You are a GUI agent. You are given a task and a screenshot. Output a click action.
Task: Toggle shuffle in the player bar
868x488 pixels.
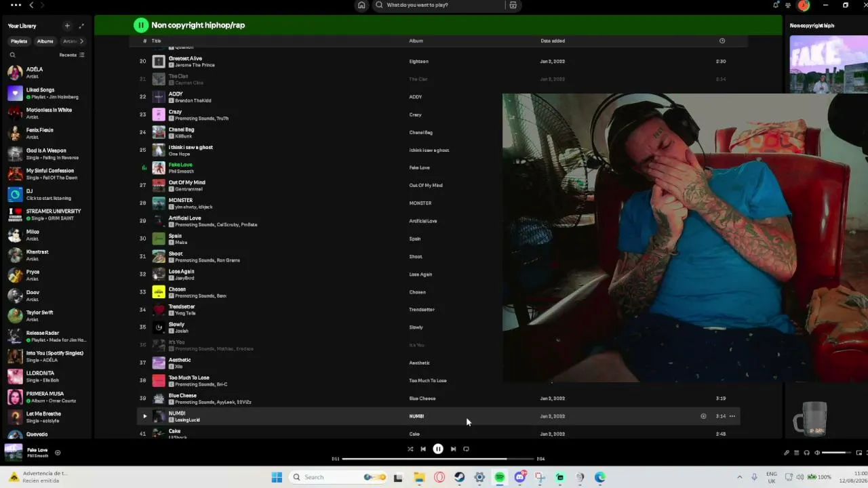(410, 449)
